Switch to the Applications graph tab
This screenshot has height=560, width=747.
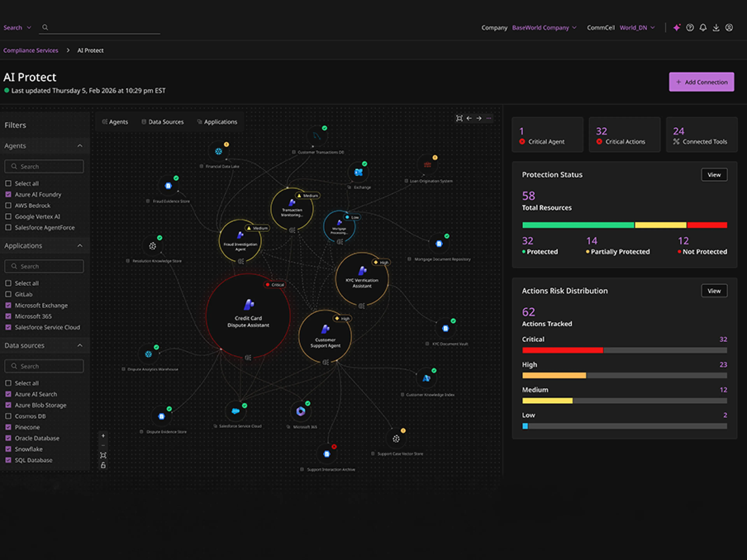[217, 122]
